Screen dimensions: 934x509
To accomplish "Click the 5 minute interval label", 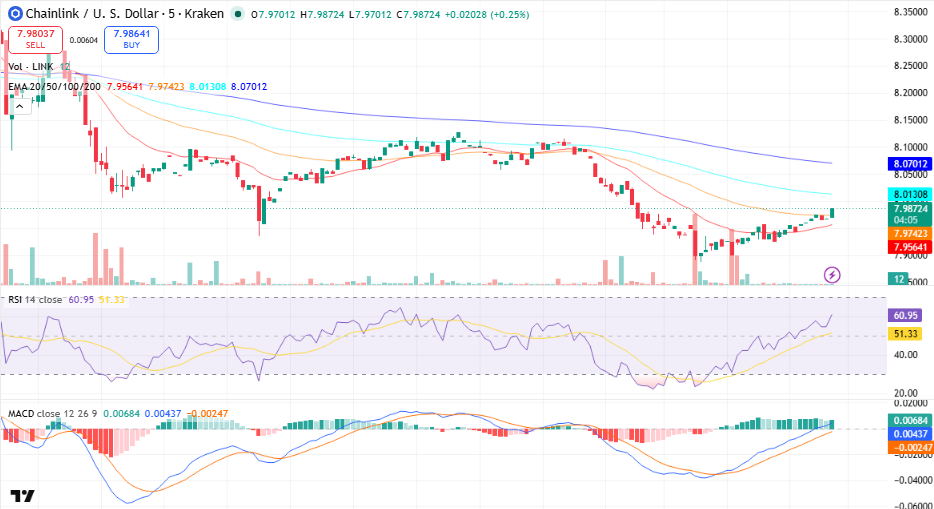I will [172, 14].
